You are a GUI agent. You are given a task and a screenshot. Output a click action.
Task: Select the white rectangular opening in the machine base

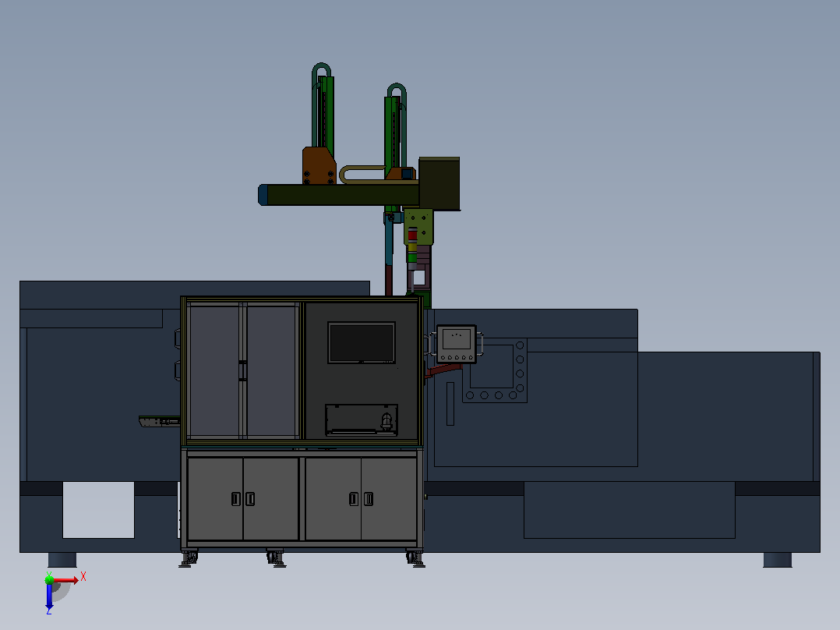coord(98,509)
